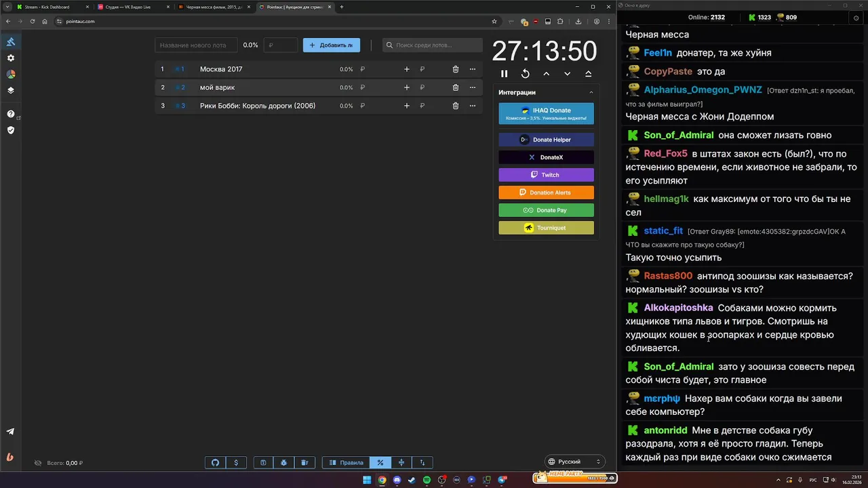The height and width of the screenshot is (488, 868).
Task: Add amount plus for Рики Бобби lot
Action: click(x=407, y=106)
